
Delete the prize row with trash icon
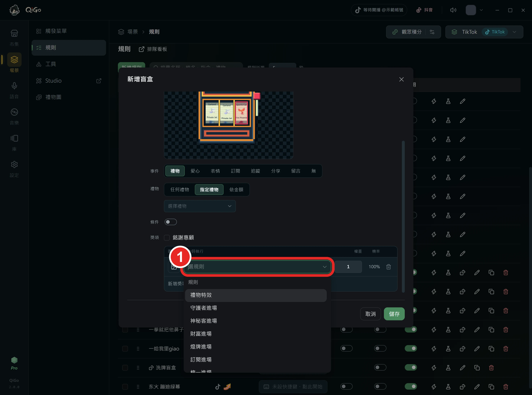click(389, 267)
